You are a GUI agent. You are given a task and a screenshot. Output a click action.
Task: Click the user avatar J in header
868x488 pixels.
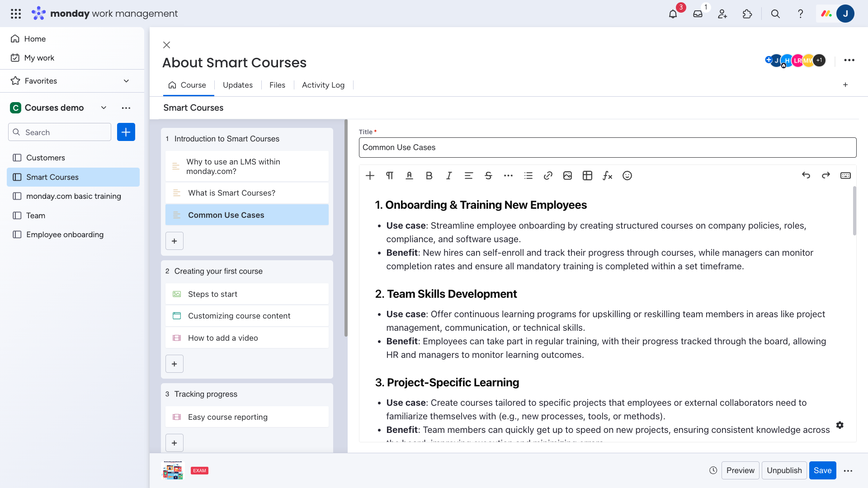(845, 14)
